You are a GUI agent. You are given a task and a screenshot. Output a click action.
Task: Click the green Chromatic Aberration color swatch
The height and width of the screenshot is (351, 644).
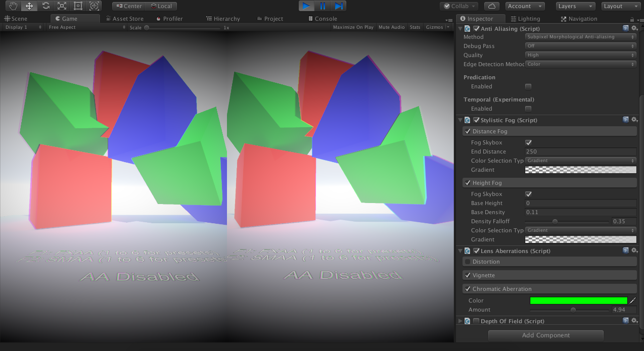click(x=578, y=300)
